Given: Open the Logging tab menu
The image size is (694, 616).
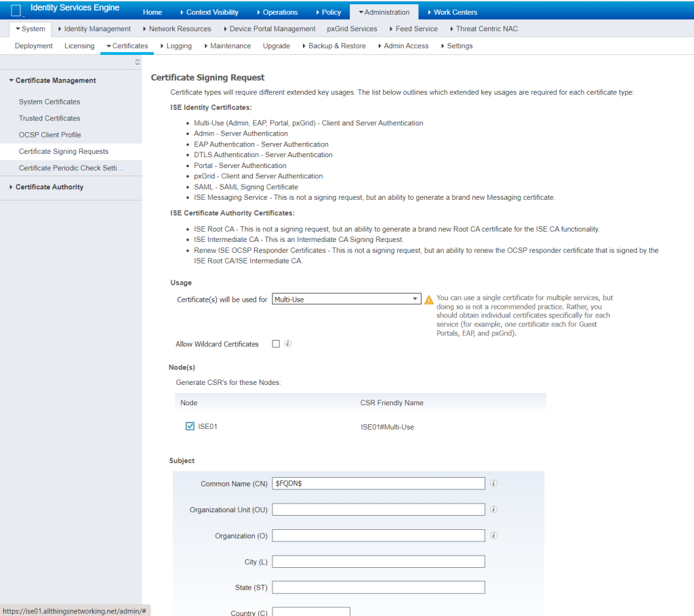Looking at the screenshot, I should [176, 46].
